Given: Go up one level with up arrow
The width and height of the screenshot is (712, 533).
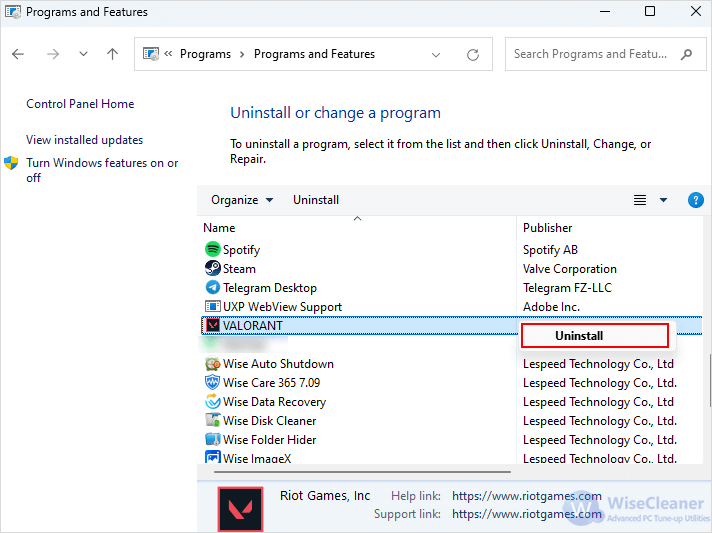Looking at the screenshot, I should click(x=112, y=54).
